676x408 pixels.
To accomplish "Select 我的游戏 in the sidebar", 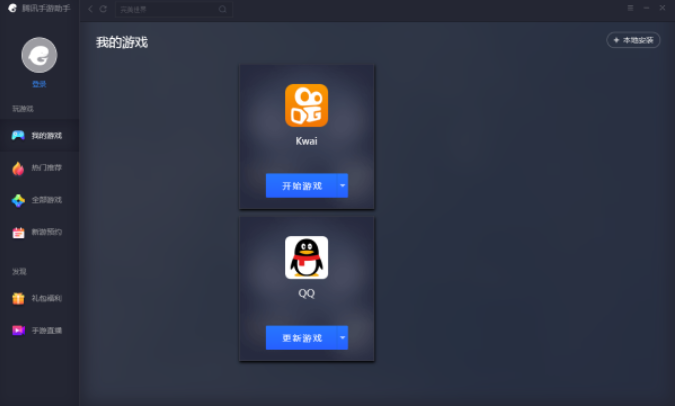I will click(x=39, y=135).
